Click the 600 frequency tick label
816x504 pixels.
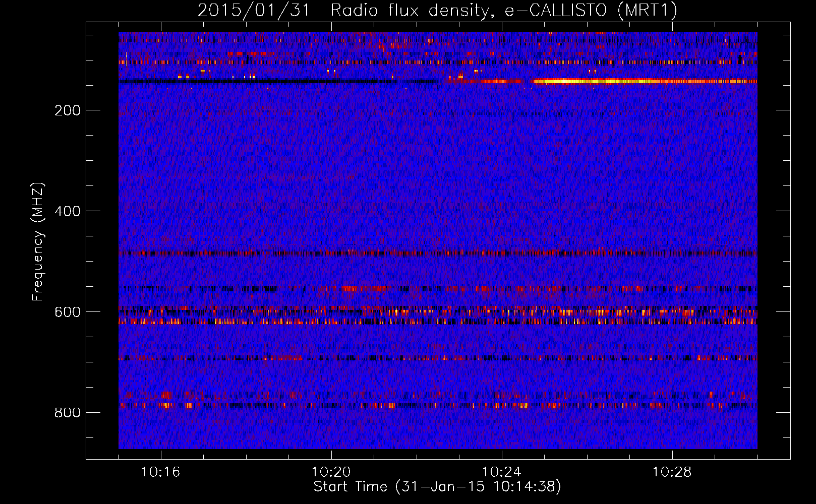click(68, 312)
